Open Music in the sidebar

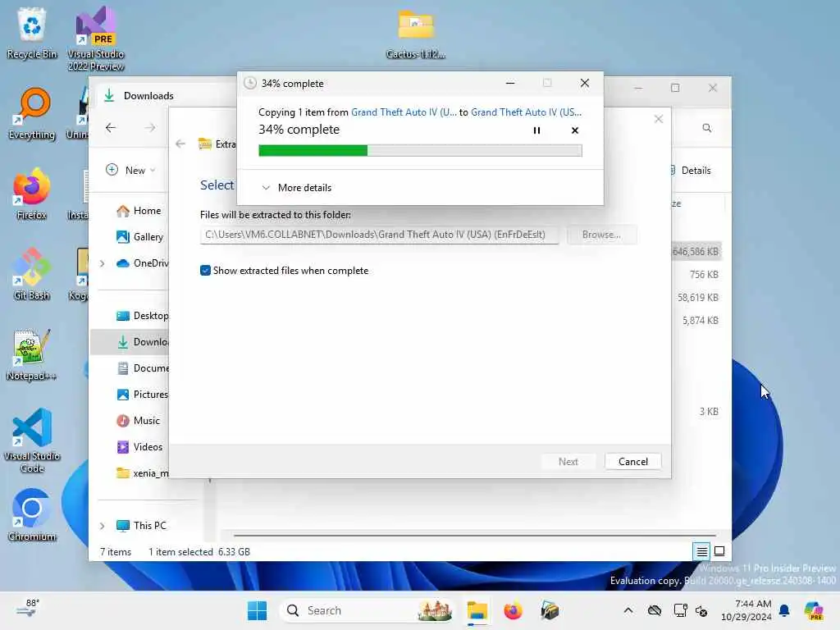pyautogui.click(x=138, y=421)
